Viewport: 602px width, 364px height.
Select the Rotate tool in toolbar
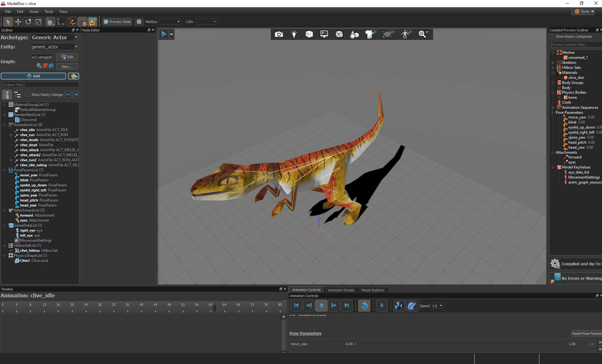28,22
